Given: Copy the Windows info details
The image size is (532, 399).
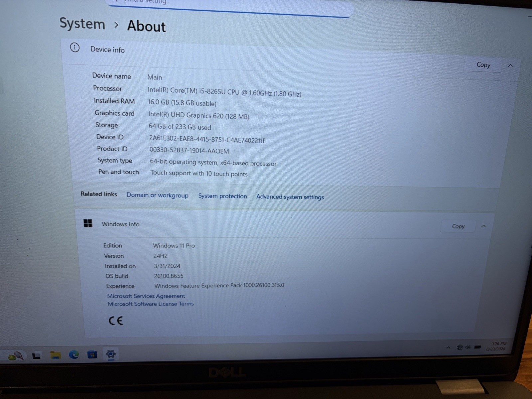Looking at the screenshot, I should click(x=458, y=226).
